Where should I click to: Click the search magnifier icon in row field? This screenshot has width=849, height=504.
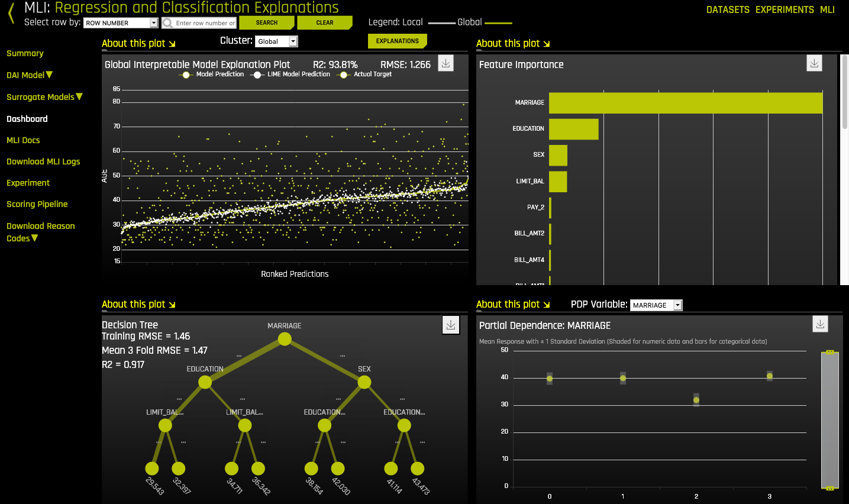[168, 23]
